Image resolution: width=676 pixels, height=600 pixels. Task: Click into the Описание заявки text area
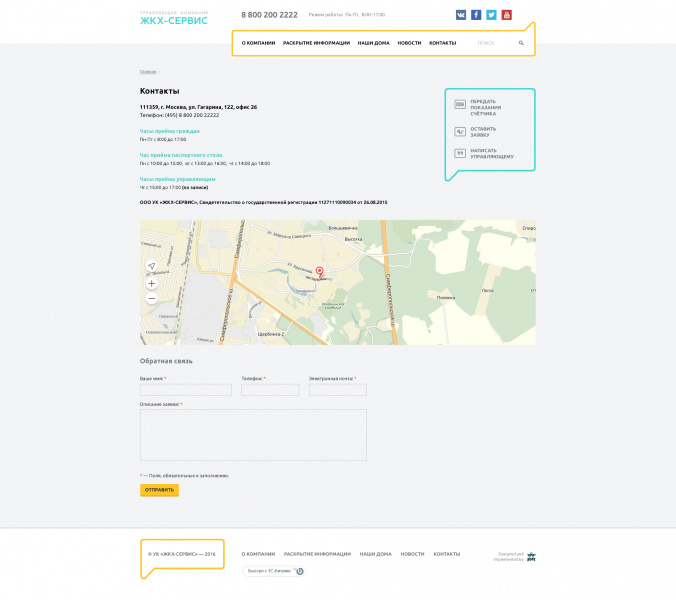coord(253,434)
